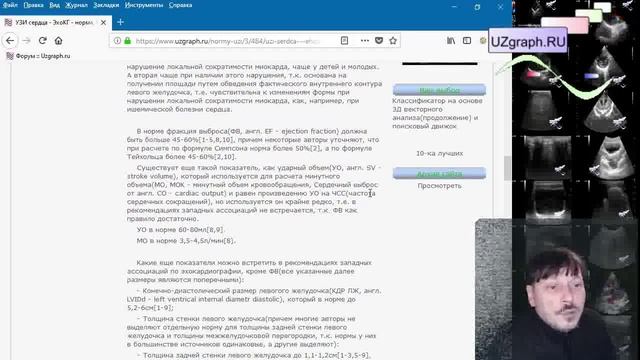
Task: Minimize the Firefox window
Action: tap(454, 7)
